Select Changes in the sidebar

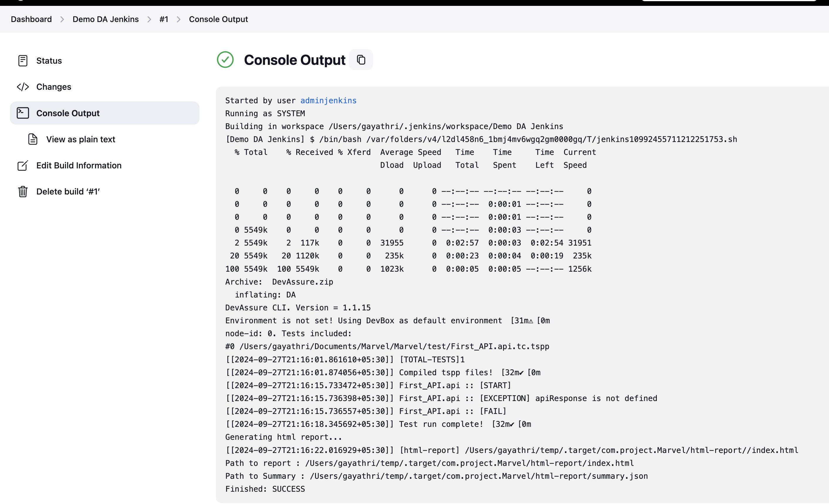(x=54, y=87)
